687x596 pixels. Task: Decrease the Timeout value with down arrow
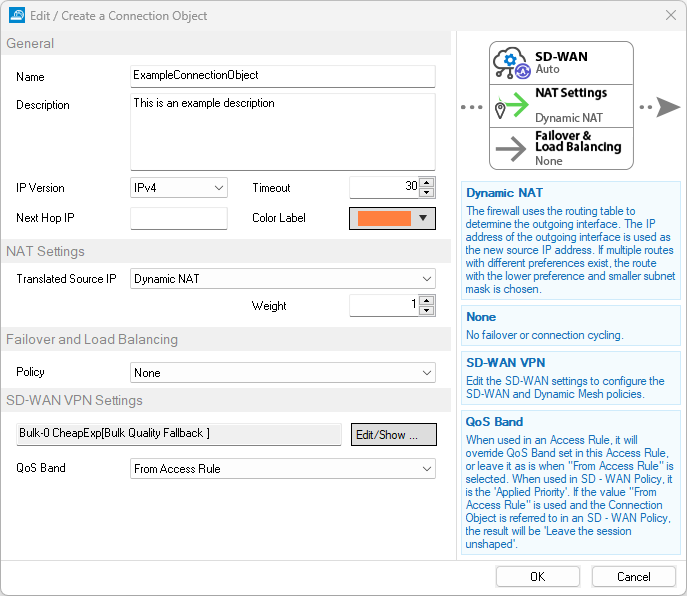[427, 192]
